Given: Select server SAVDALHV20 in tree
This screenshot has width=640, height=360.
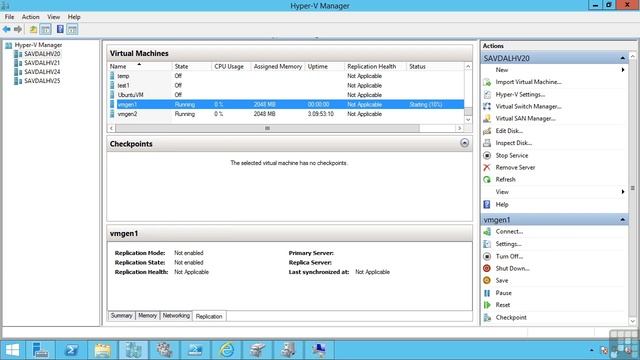Looking at the screenshot, I should point(42,54).
